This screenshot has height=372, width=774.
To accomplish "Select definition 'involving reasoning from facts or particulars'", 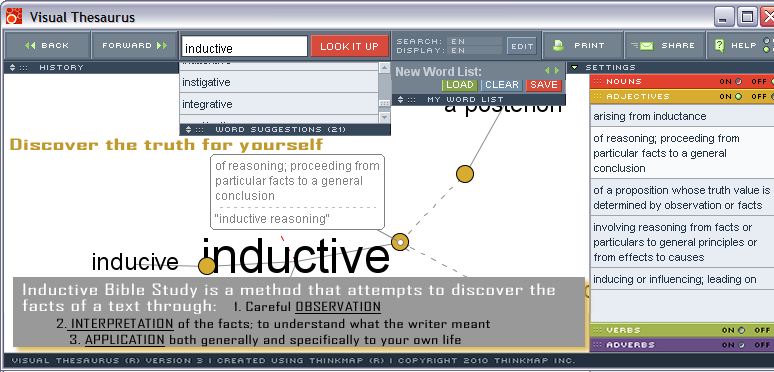I will click(682, 242).
